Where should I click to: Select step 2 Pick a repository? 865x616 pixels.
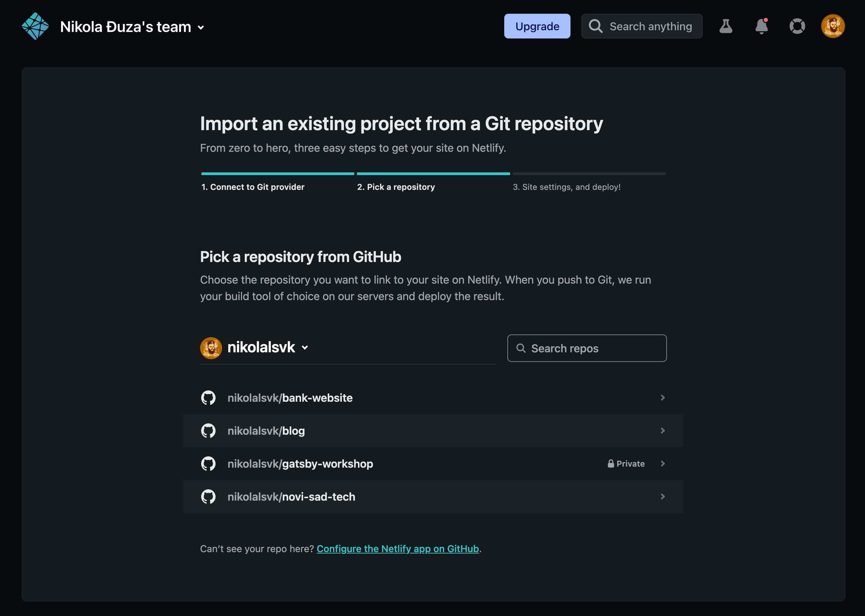395,187
